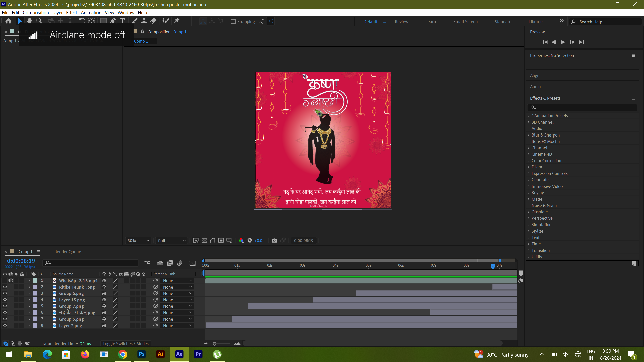Enable the Snapping checkbox
The height and width of the screenshot is (362, 644).
pyautogui.click(x=233, y=22)
